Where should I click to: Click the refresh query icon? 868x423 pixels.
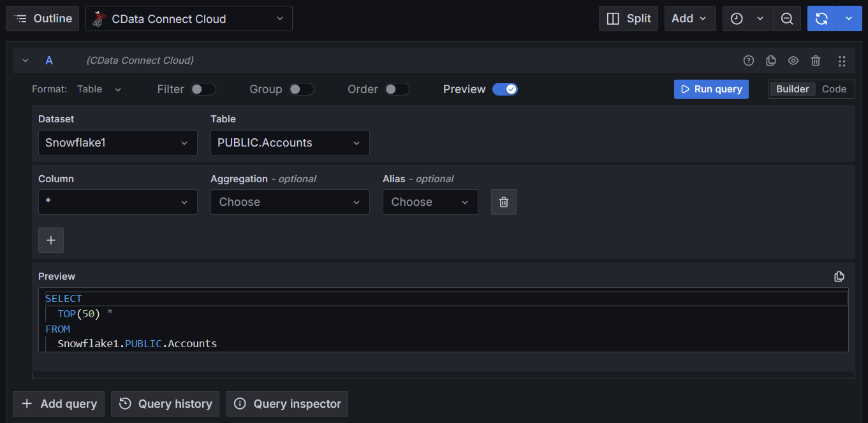point(821,19)
